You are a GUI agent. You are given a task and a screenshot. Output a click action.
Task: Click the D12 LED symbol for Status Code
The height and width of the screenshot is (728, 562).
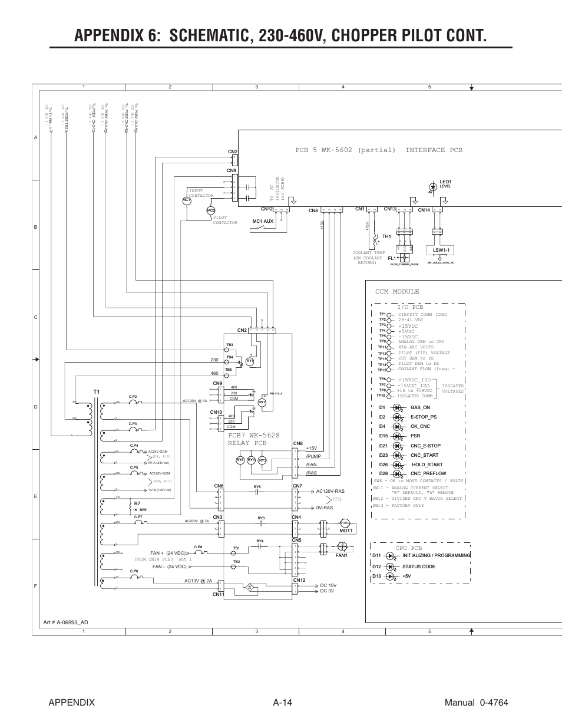coord(391,566)
